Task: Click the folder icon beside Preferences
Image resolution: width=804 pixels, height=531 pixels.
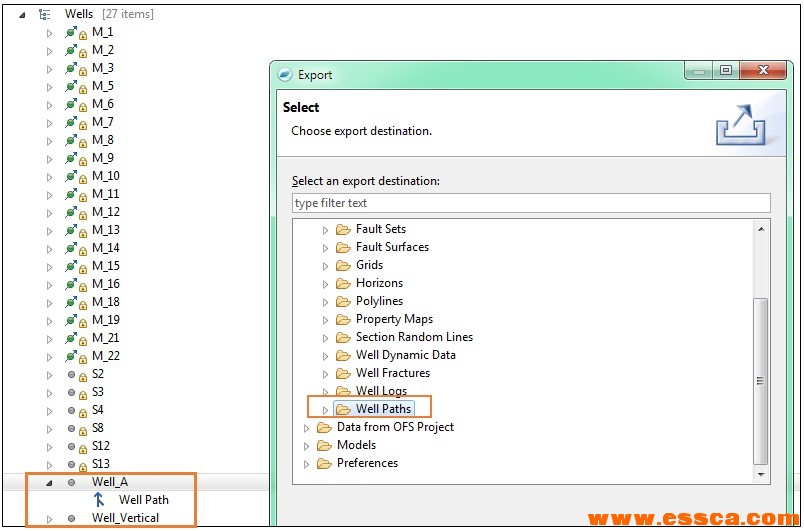Action: 324,463
